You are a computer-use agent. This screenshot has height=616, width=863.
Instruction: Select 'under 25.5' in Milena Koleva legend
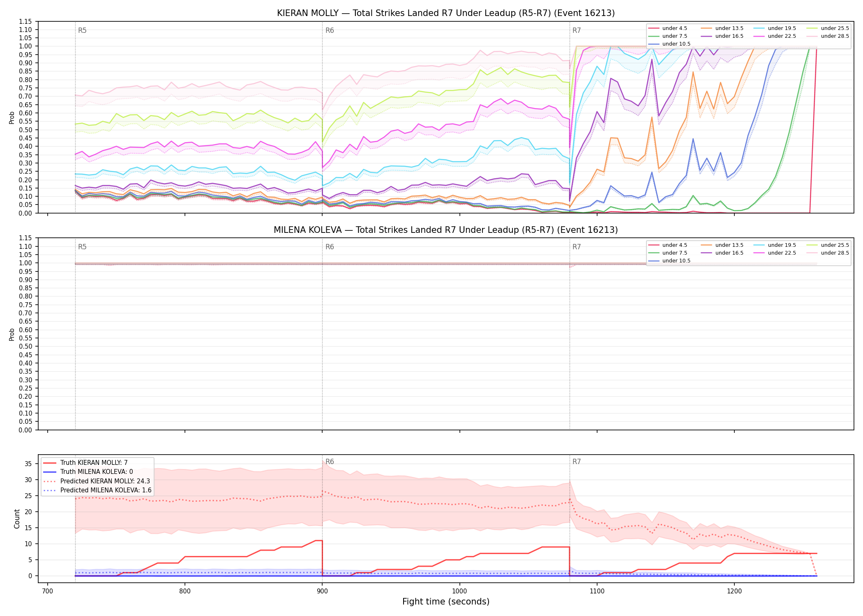tap(828, 245)
